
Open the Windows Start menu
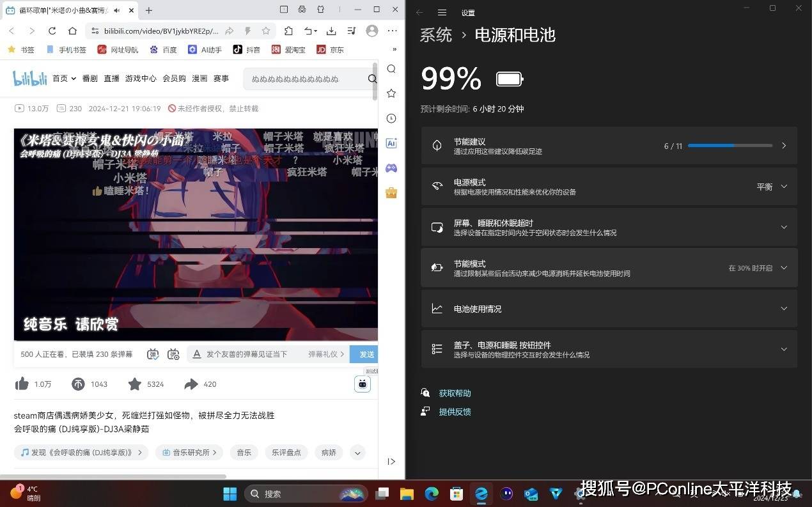point(230,494)
